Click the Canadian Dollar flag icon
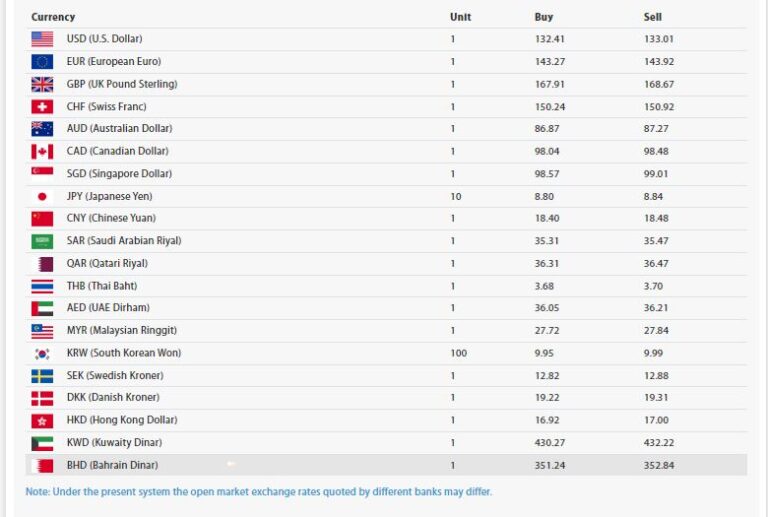 (x=42, y=151)
